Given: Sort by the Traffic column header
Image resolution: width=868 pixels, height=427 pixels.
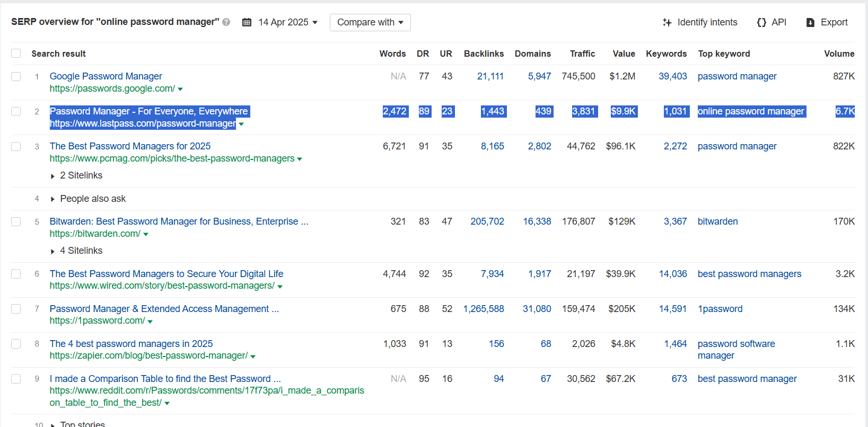Looking at the screenshot, I should (582, 54).
